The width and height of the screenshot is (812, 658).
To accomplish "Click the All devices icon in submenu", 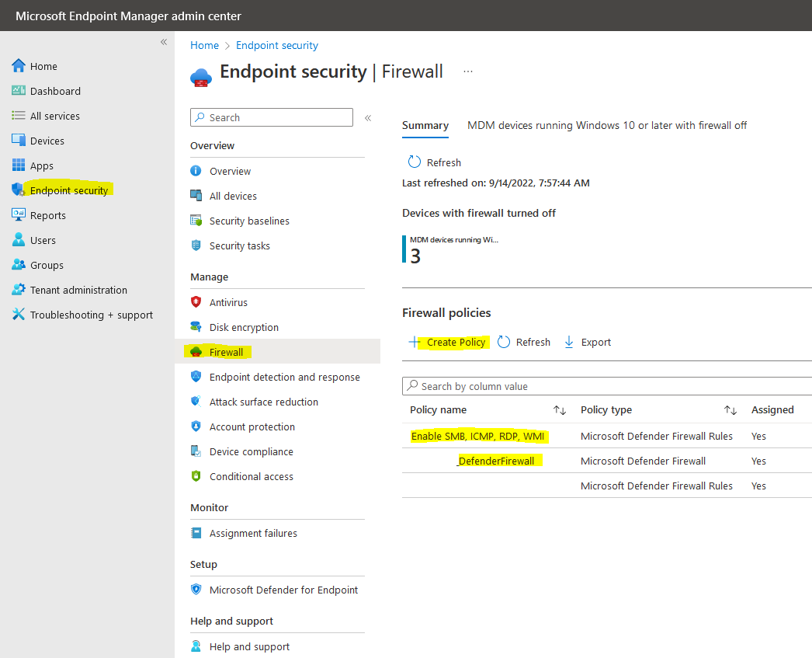I will coord(196,196).
